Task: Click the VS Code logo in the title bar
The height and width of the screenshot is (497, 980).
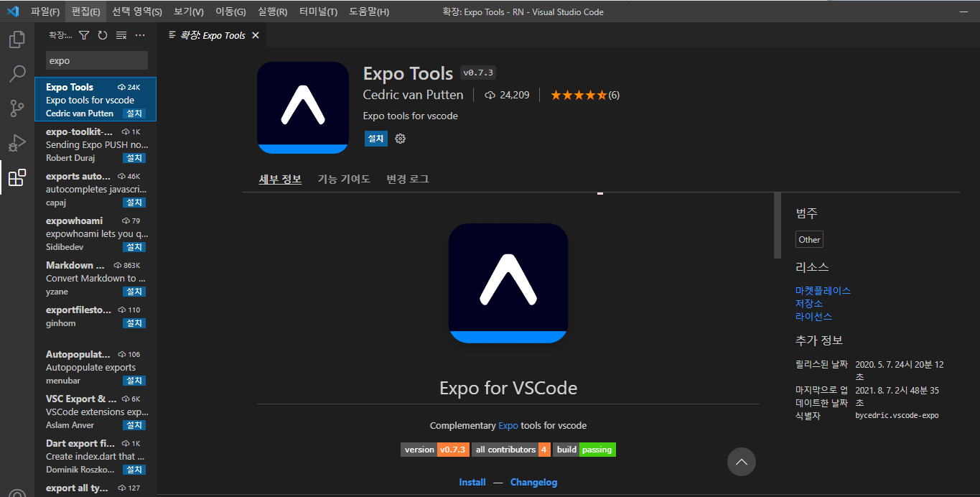Action: click(12, 11)
